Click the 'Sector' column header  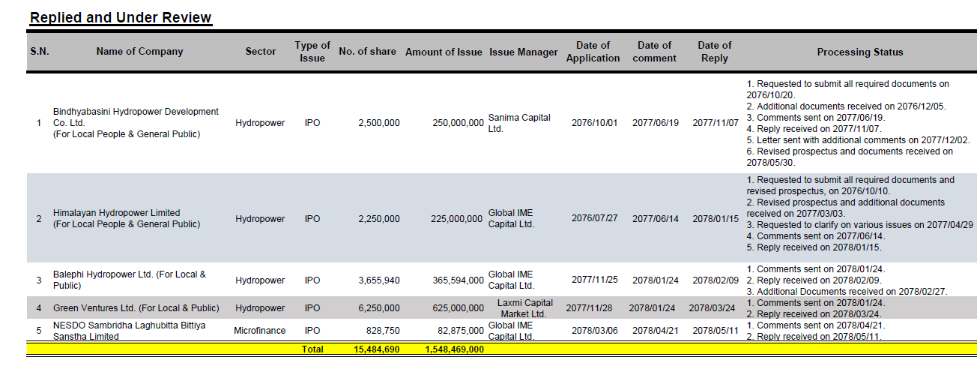tap(261, 52)
